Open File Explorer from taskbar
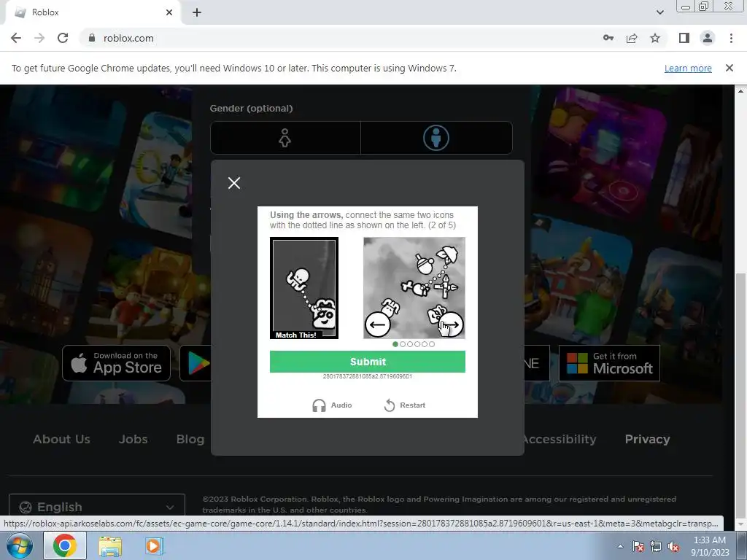The height and width of the screenshot is (560, 747). tap(110, 545)
